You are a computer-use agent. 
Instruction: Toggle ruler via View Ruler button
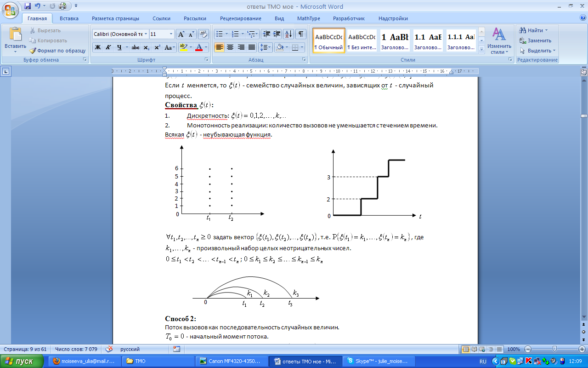point(584,72)
